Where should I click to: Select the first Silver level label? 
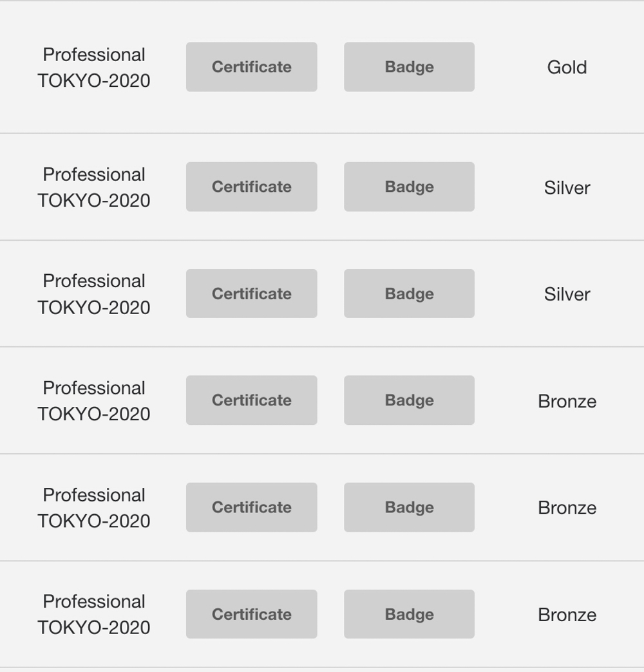tap(567, 188)
